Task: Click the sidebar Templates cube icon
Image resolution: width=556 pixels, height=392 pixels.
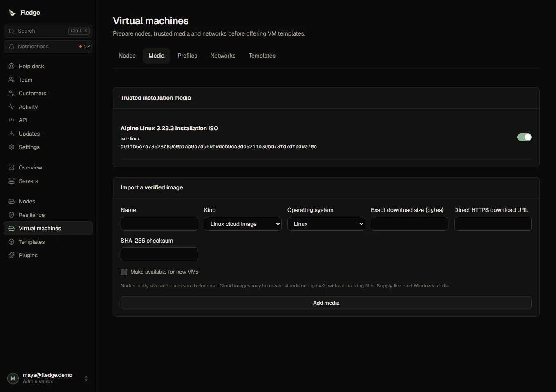Action: coord(11,242)
